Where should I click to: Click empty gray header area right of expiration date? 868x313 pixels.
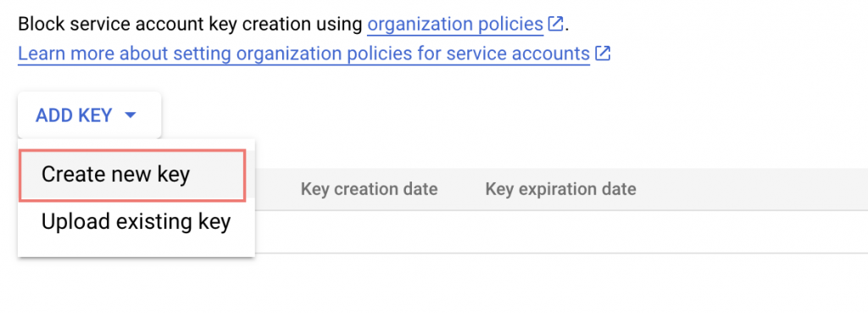pyautogui.click(x=753, y=189)
